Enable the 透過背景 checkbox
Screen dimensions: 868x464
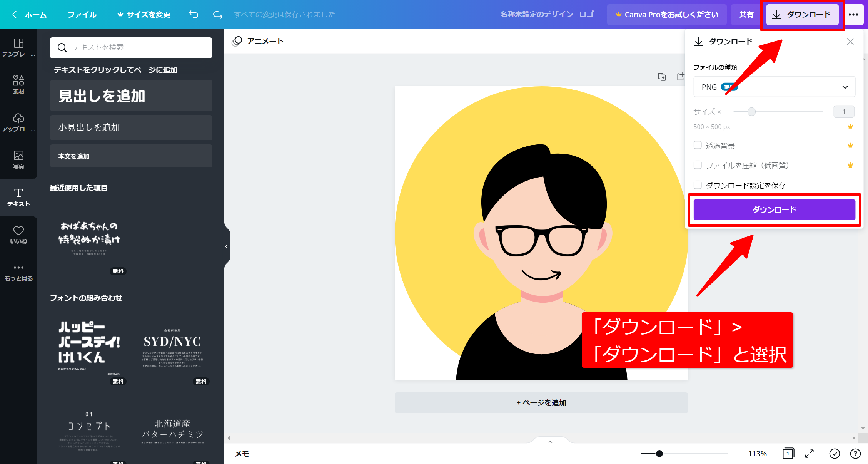coord(698,145)
